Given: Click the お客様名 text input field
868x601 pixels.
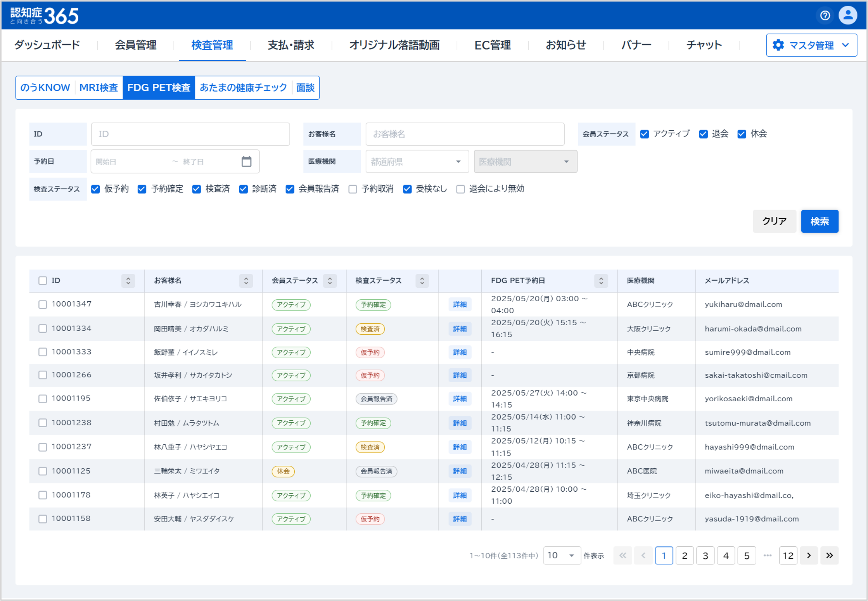Looking at the screenshot, I should [465, 134].
